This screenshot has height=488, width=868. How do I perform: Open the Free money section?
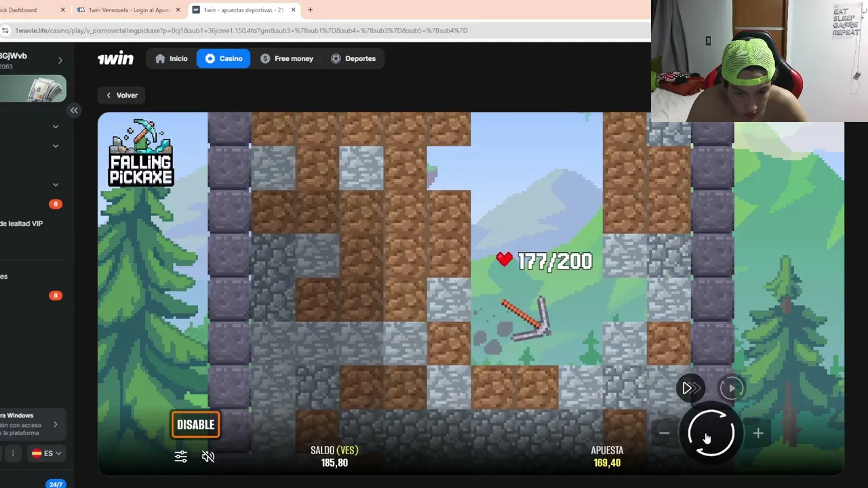click(287, 58)
